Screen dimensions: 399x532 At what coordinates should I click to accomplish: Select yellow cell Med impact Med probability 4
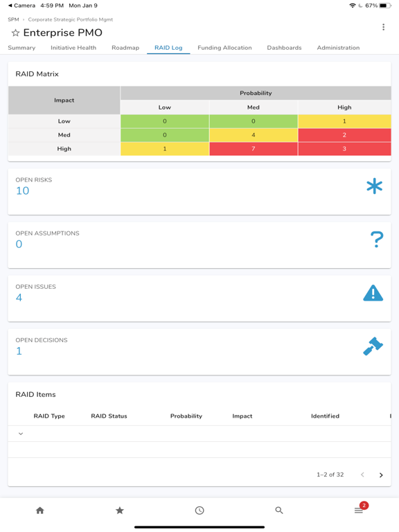point(254,135)
